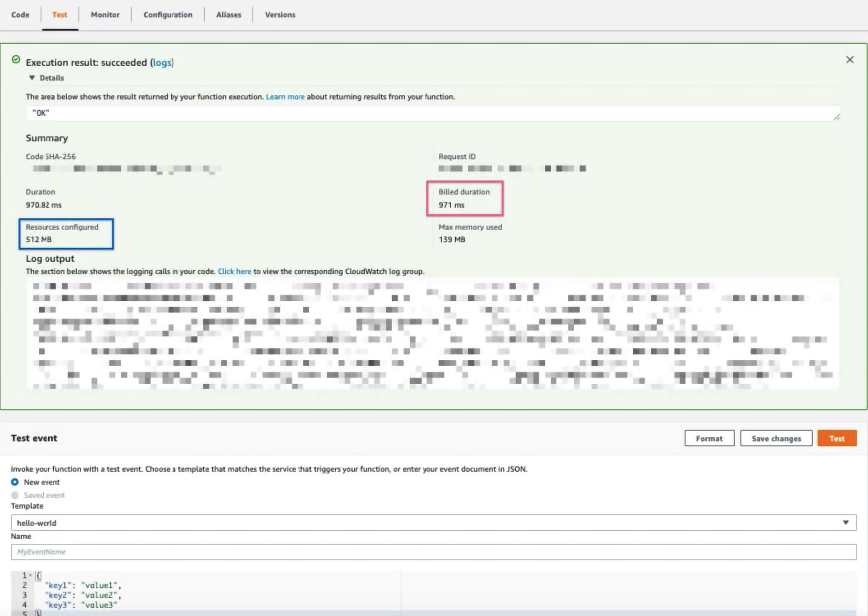Dismiss the execution result banner
The image size is (868, 616).
[849, 60]
